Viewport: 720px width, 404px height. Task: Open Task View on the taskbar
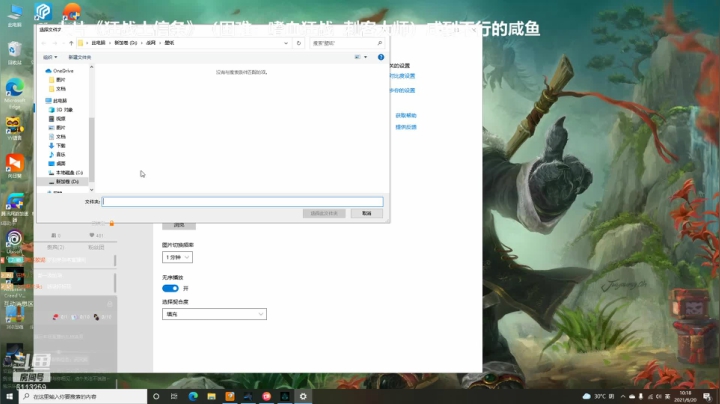174,396
